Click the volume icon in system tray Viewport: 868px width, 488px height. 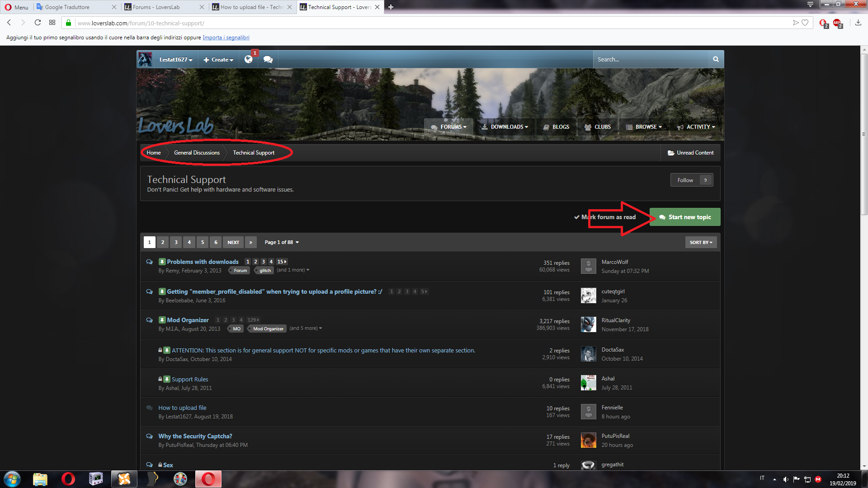(x=786, y=479)
